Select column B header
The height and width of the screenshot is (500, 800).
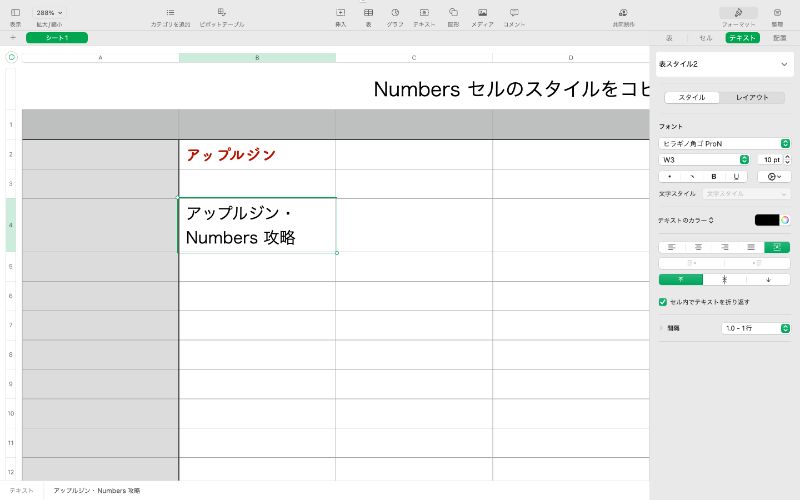click(x=257, y=58)
